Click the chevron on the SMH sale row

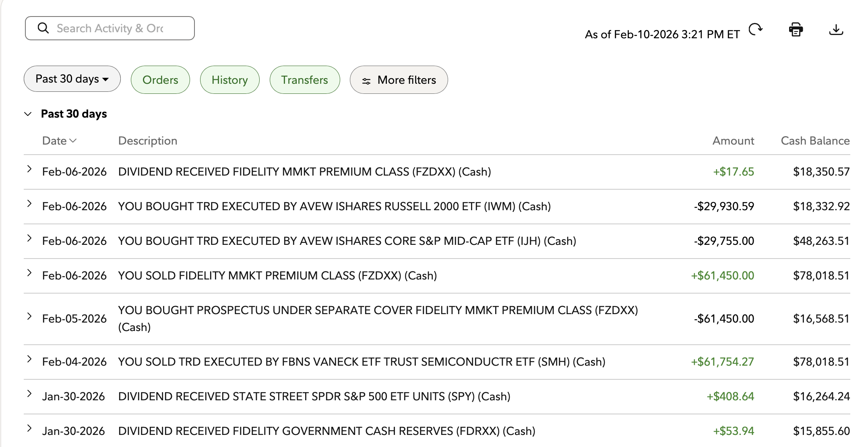click(x=29, y=358)
